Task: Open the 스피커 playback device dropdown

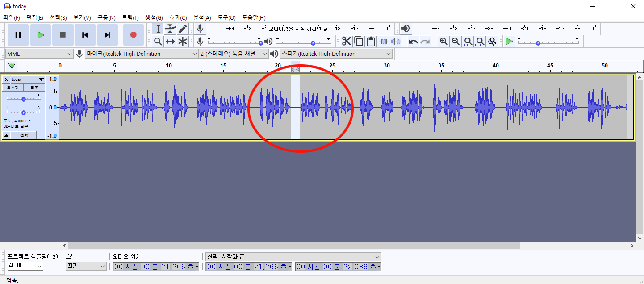Action: point(336,54)
